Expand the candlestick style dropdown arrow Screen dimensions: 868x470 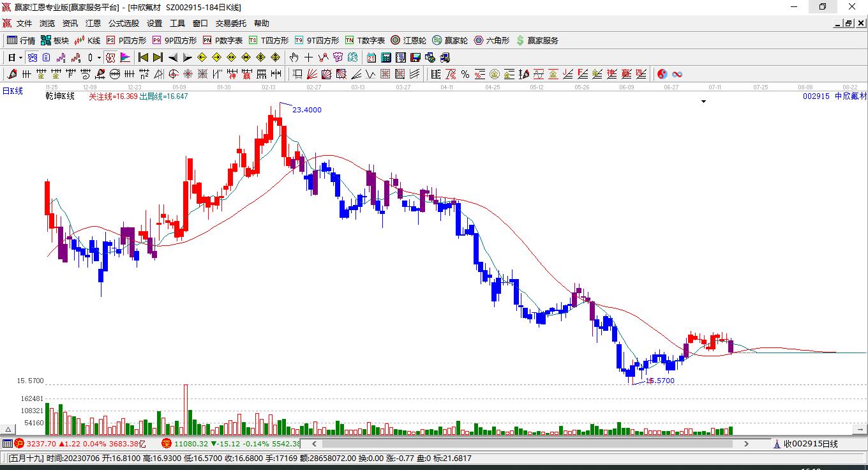tap(99, 57)
